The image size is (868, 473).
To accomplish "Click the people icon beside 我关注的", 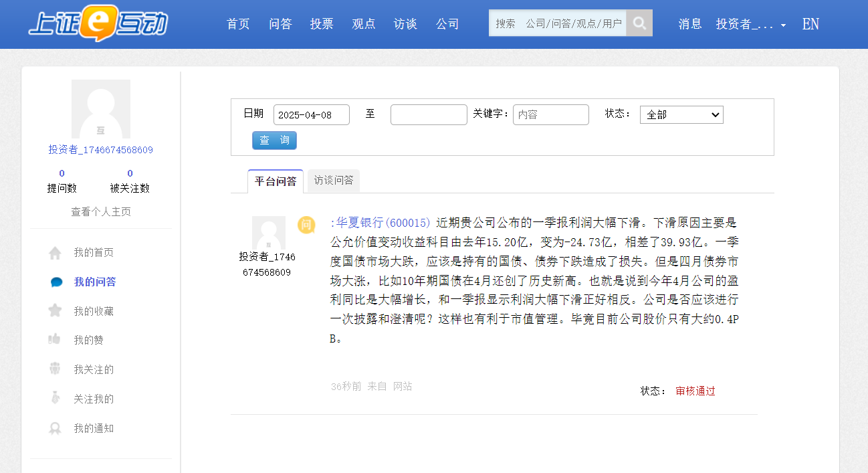I will click(x=55, y=369).
